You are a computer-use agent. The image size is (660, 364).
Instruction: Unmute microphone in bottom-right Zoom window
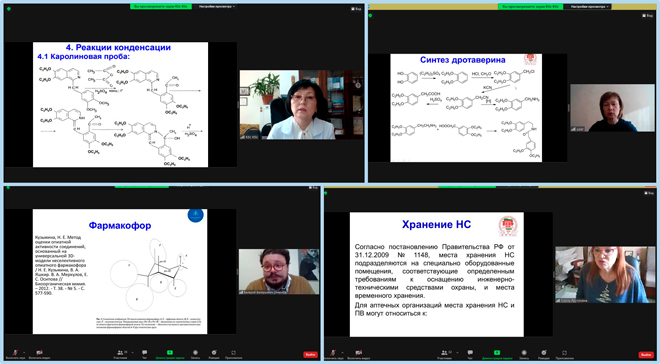[333, 353]
